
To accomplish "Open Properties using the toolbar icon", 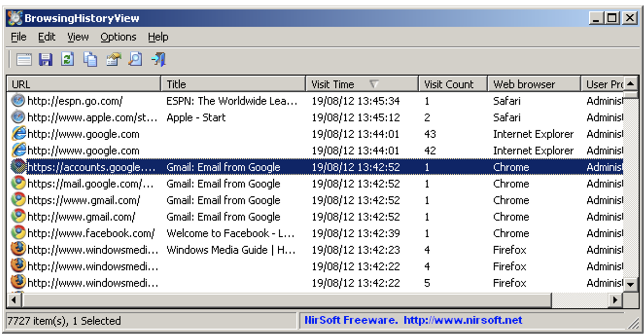I will 113,59.
